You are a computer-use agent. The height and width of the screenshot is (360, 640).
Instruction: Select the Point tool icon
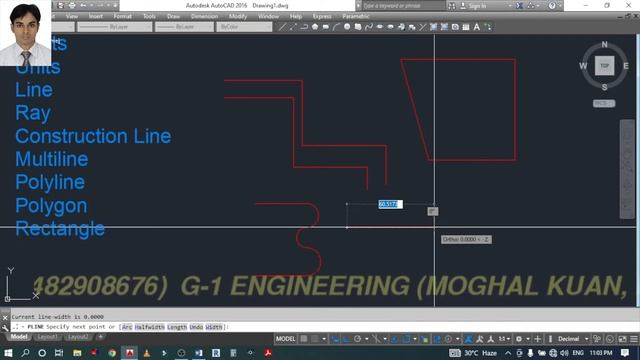pos(422,27)
